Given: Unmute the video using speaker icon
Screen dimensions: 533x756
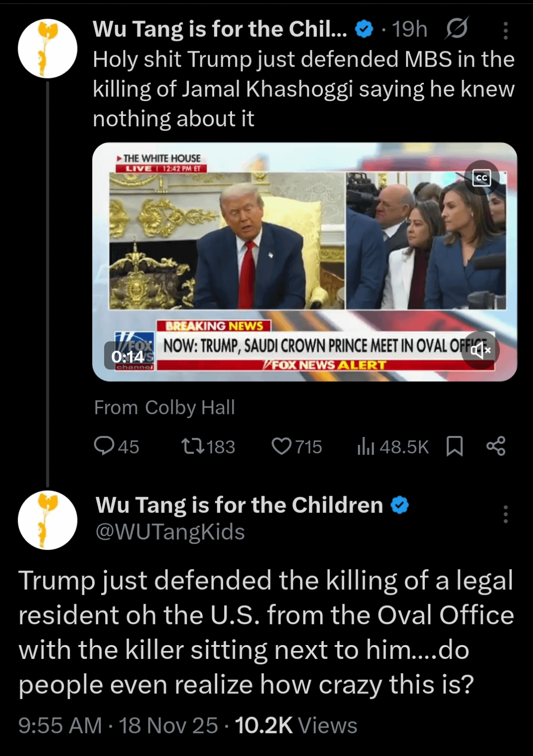Looking at the screenshot, I should (x=480, y=351).
